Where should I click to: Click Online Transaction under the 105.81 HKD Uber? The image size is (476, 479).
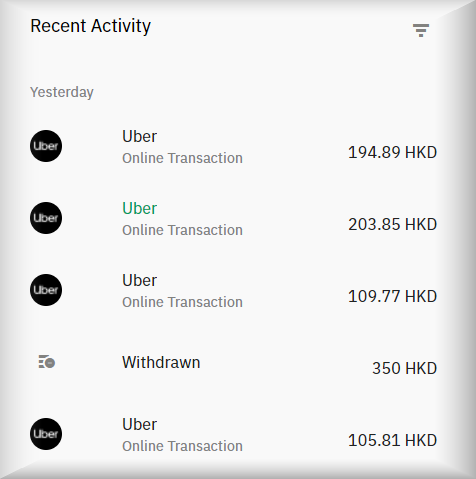[x=182, y=446]
